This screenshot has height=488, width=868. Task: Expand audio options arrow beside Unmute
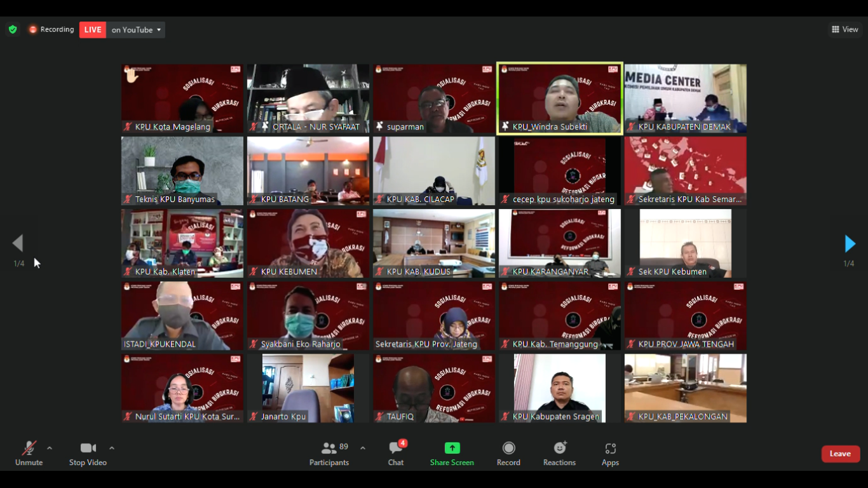(50, 448)
